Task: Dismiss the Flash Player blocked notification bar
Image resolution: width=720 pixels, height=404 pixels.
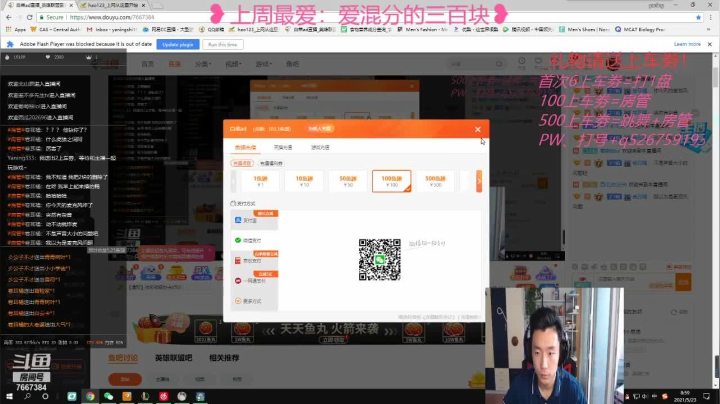Action: coord(709,44)
